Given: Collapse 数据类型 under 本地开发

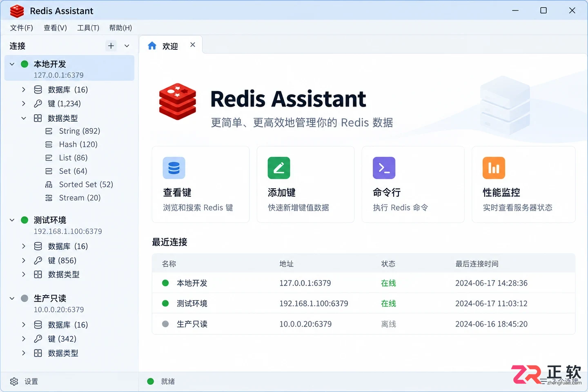Looking at the screenshot, I should [23, 118].
